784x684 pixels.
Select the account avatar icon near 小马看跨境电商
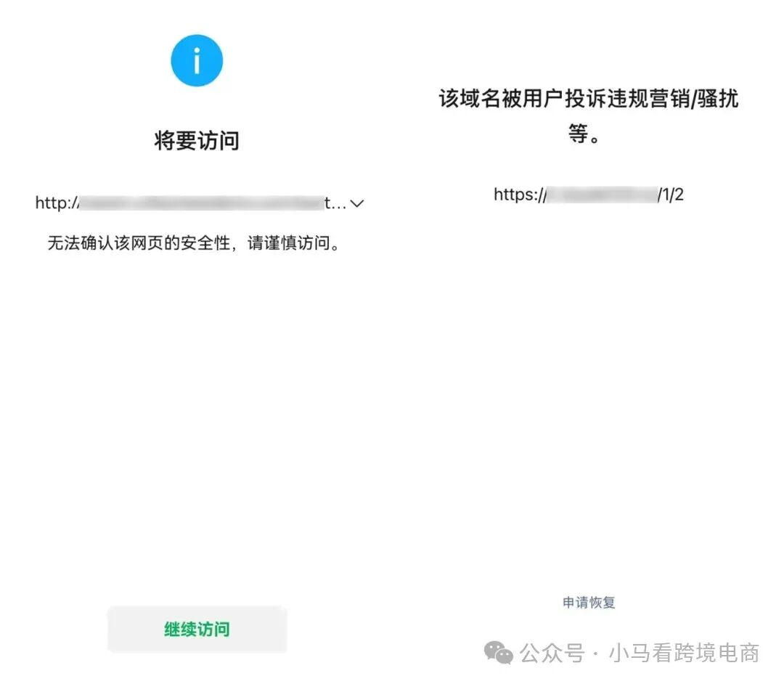tap(497, 653)
